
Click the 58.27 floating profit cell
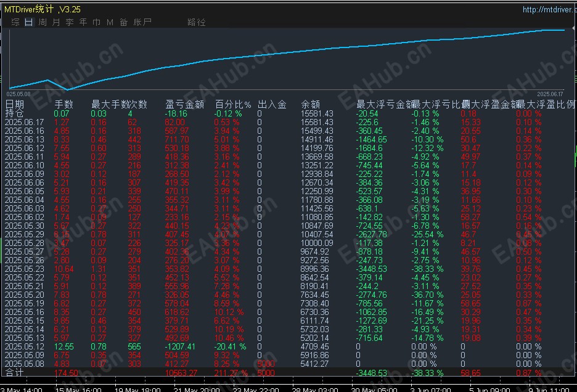tap(470, 217)
